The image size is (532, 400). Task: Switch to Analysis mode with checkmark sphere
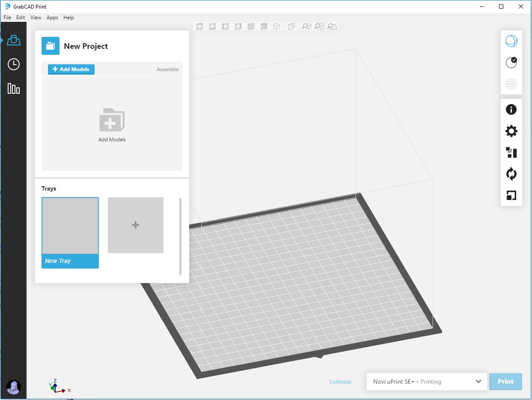511,63
